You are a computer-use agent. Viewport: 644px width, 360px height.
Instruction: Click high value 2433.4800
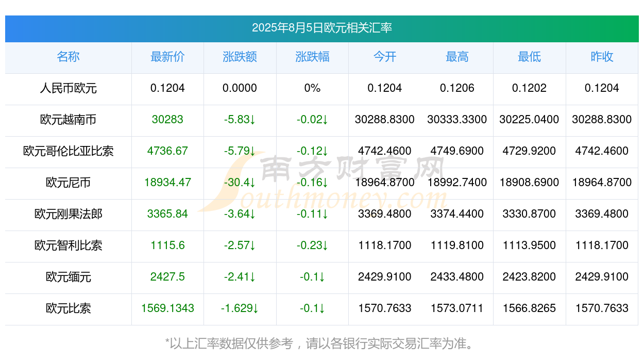coord(457,277)
